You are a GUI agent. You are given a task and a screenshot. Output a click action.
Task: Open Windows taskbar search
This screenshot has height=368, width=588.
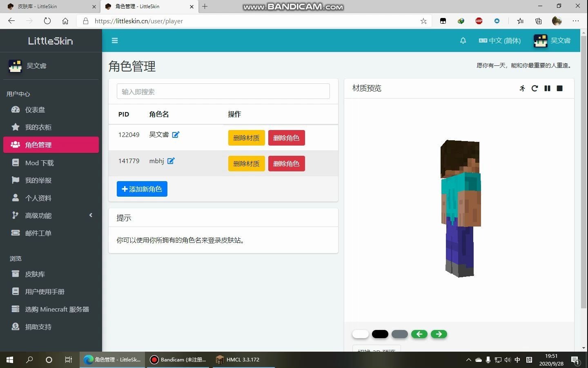[29, 360]
